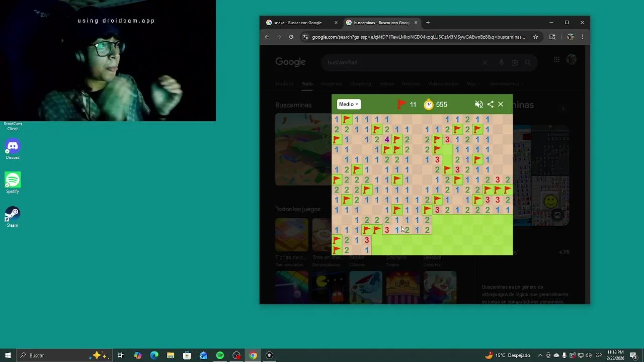Open the Google apps grid

point(556,59)
